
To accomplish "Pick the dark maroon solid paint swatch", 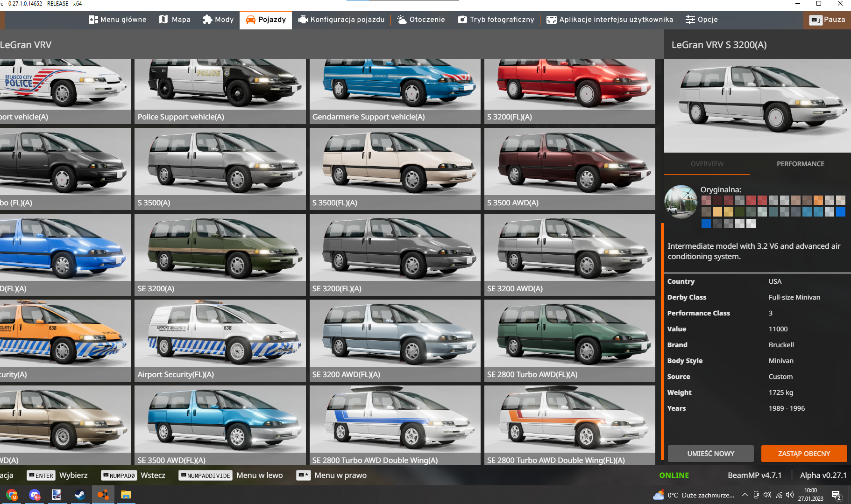I will point(717,200).
